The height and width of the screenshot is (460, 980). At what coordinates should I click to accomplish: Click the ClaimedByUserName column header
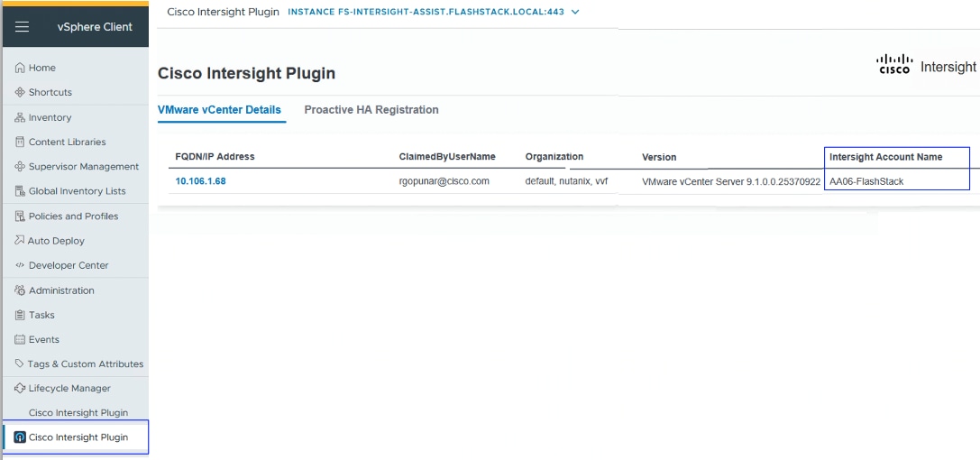(x=447, y=157)
